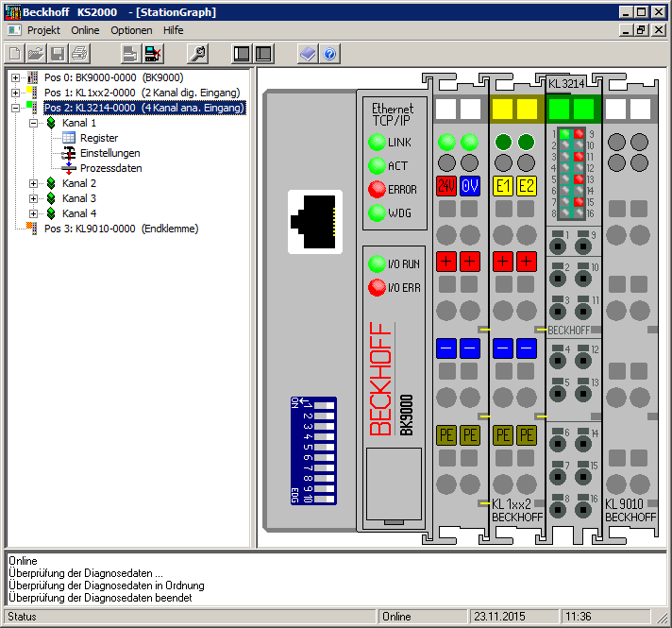The height and width of the screenshot is (628, 672).
Task: Click the BK9000 coupler name text
Action: tap(406, 415)
